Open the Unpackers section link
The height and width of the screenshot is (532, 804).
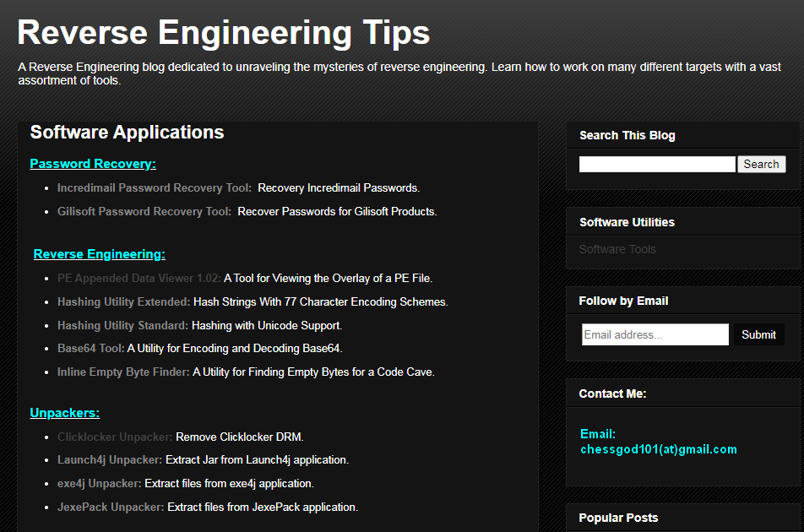(65, 413)
